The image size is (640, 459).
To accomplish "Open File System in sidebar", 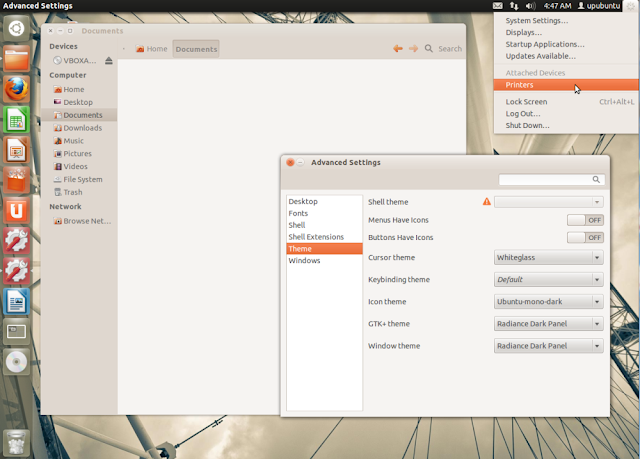I will click(79, 180).
